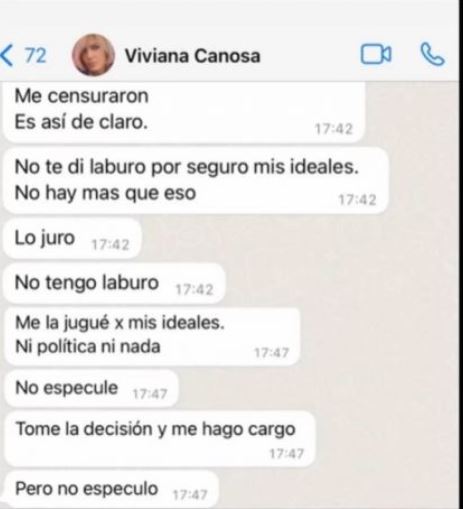463x509 pixels.
Task: Tap the 72 unread chats counter
Action: click(x=36, y=55)
